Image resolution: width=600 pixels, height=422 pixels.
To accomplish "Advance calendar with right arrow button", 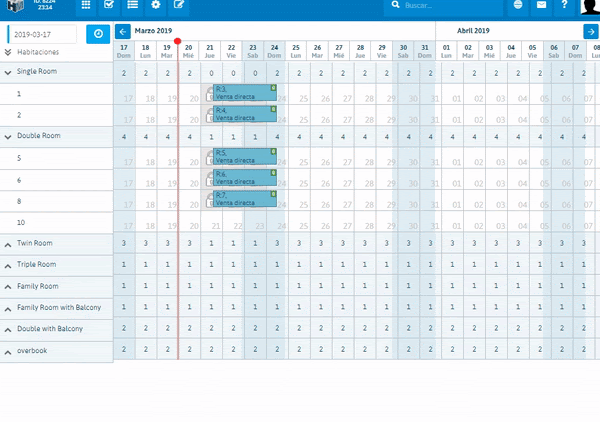I will coord(590,32).
